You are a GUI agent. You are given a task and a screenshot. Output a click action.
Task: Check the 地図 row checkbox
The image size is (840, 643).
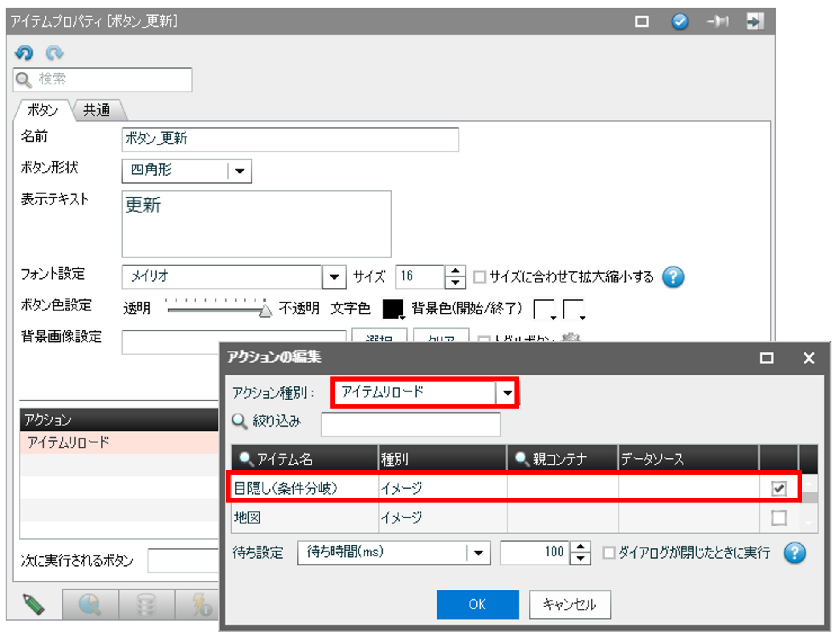(x=778, y=518)
